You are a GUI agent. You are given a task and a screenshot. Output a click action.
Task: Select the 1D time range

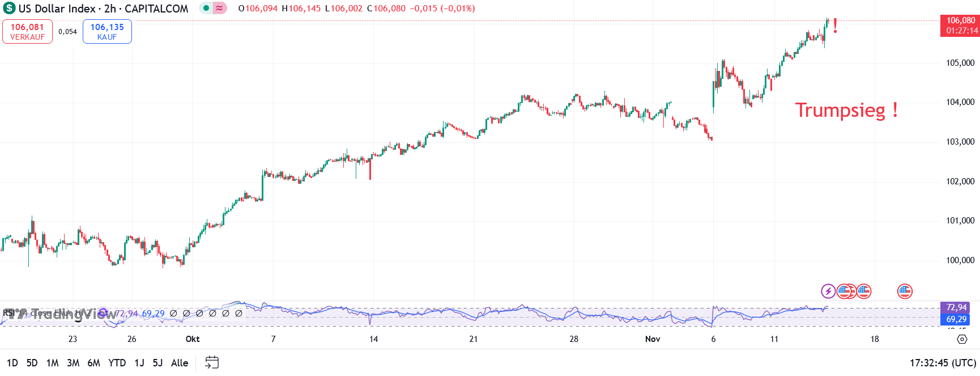12,363
